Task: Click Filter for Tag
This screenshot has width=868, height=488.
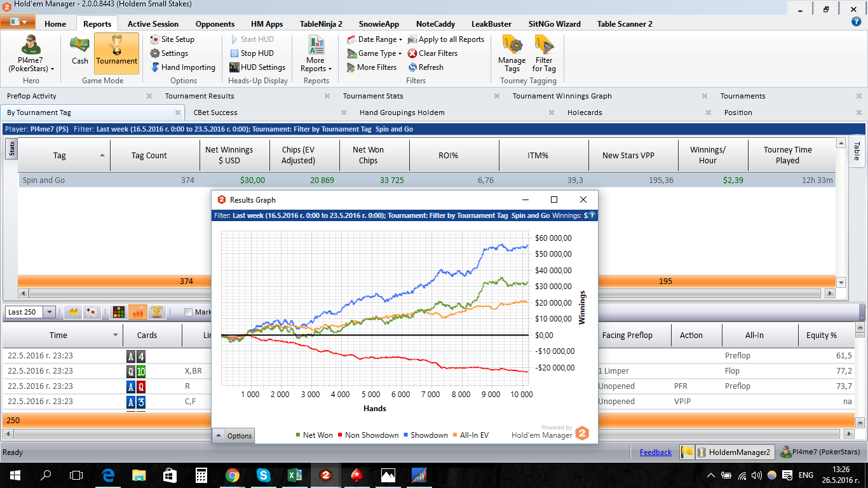Action: [544, 53]
